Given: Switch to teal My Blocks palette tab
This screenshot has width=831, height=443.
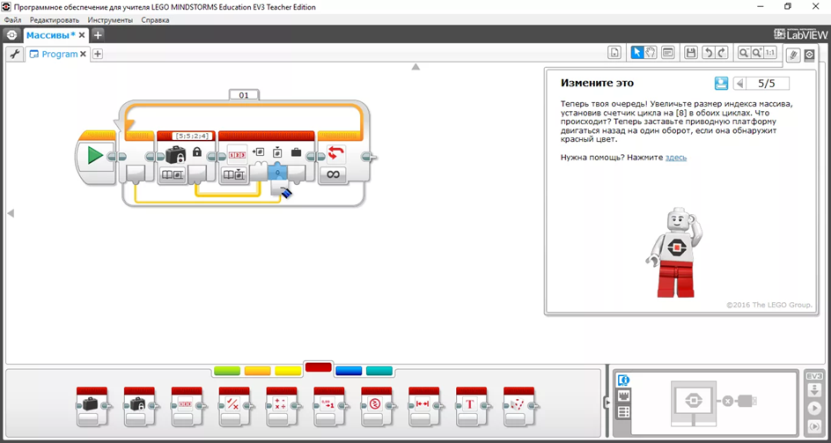Looking at the screenshot, I should [379, 371].
